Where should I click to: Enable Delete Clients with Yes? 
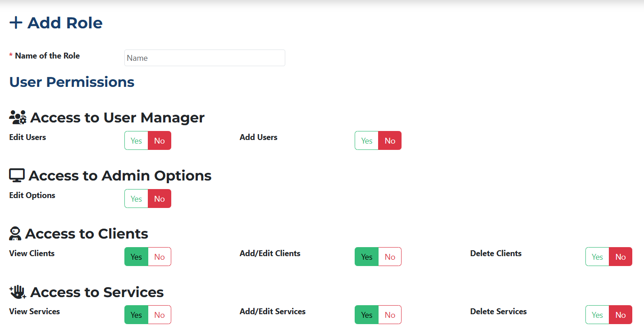click(x=597, y=257)
